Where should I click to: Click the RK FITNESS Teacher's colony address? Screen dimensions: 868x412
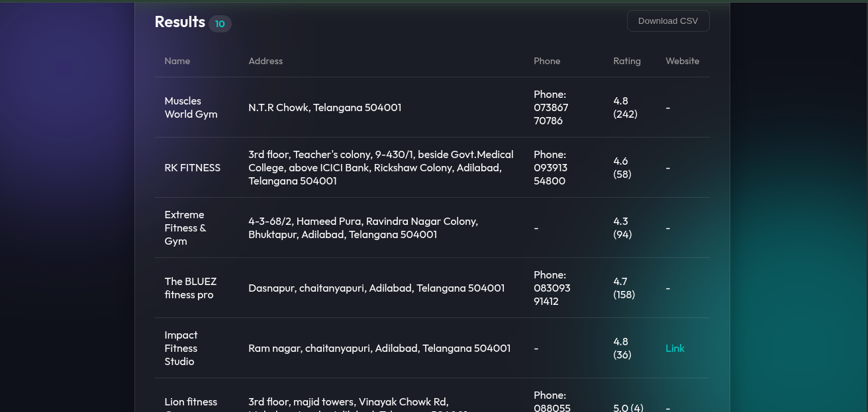pyautogui.click(x=380, y=168)
